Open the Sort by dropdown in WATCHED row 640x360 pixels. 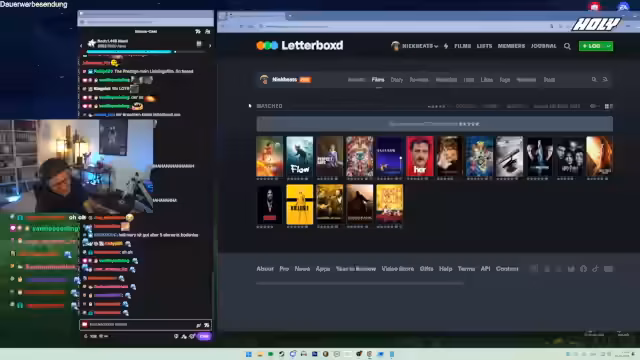[x=557, y=106]
